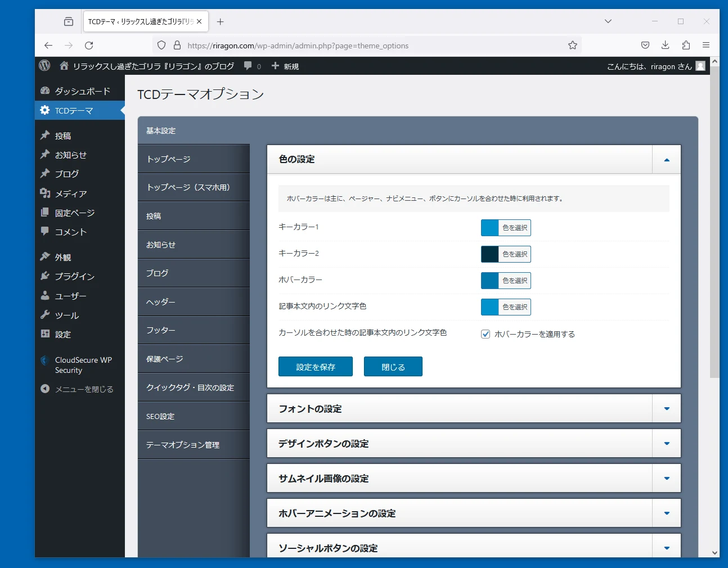Toggle the hover color apply checkbox
This screenshot has height=568, width=728.
click(486, 334)
